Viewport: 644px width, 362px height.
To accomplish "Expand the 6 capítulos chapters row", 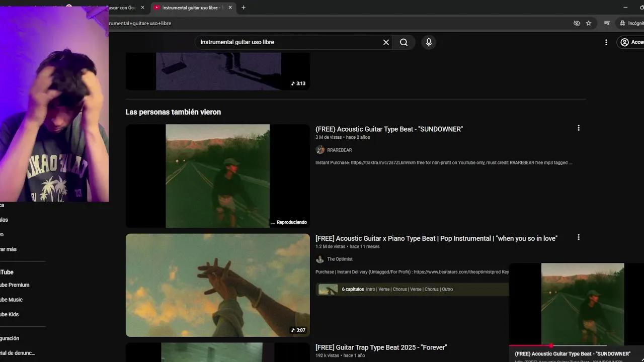I will 413,289.
